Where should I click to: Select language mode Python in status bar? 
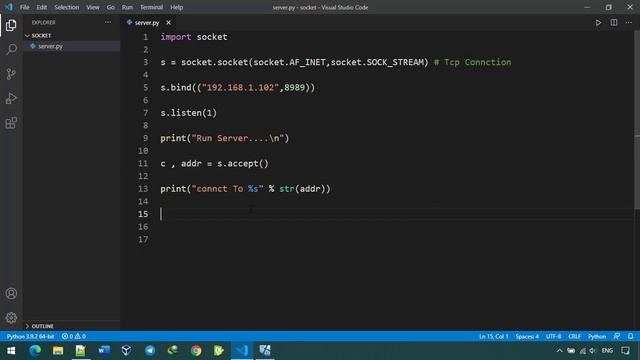coord(597,336)
